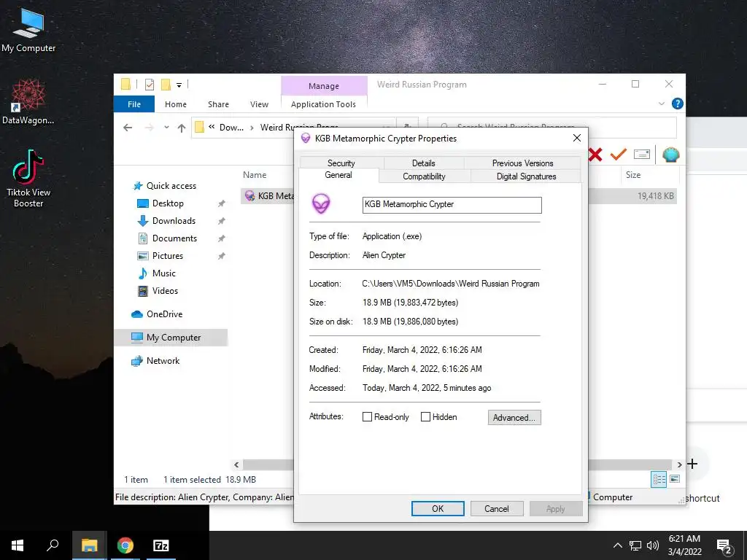The height and width of the screenshot is (560, 747).
Task: Open the Tiktok View Booster desktop icon
Action: click(28, 179)
